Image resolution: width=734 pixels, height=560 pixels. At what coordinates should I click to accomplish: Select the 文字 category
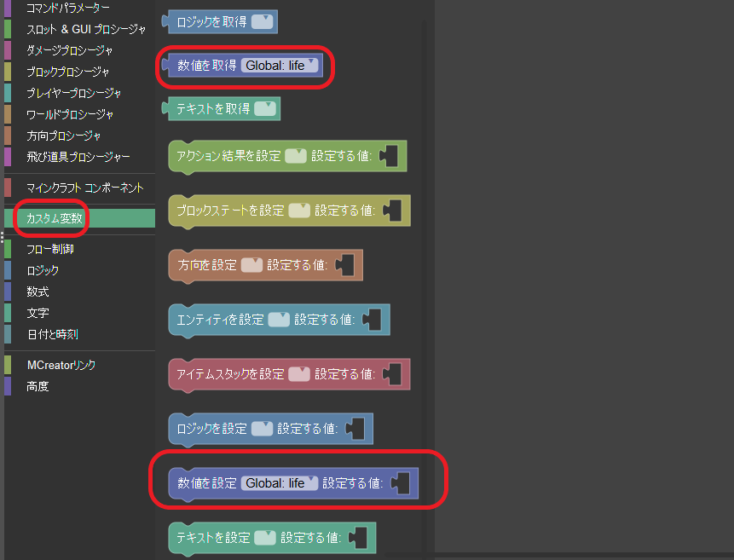coord(38,313)
